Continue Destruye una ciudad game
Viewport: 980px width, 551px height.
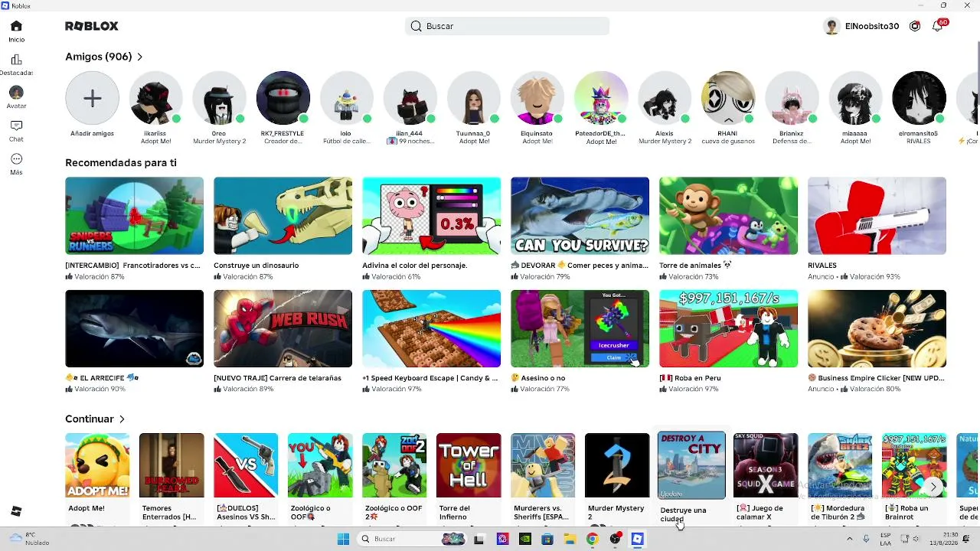click(691, 465)
